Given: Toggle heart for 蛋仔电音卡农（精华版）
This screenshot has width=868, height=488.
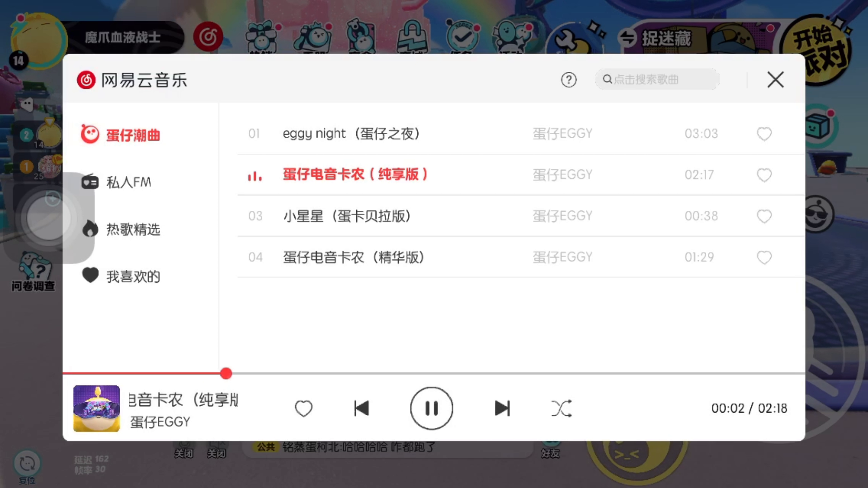Looking at the screenshot, I should point(764,257).
